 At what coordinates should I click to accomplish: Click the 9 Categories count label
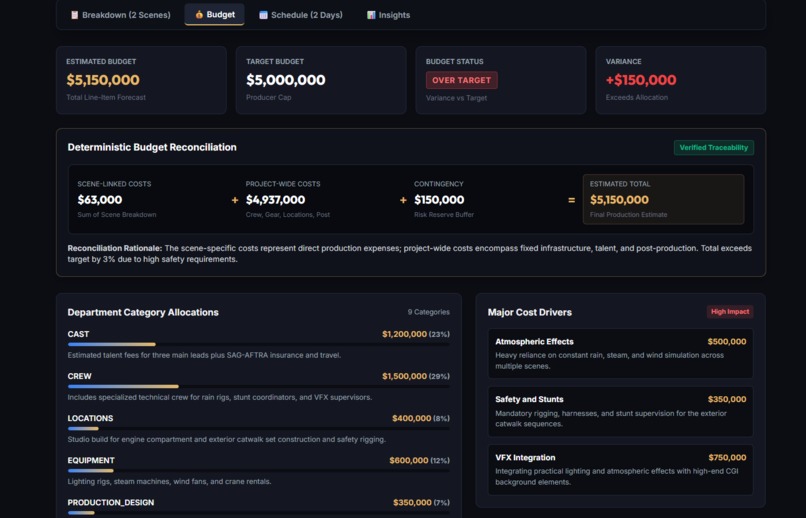[429, 312]
